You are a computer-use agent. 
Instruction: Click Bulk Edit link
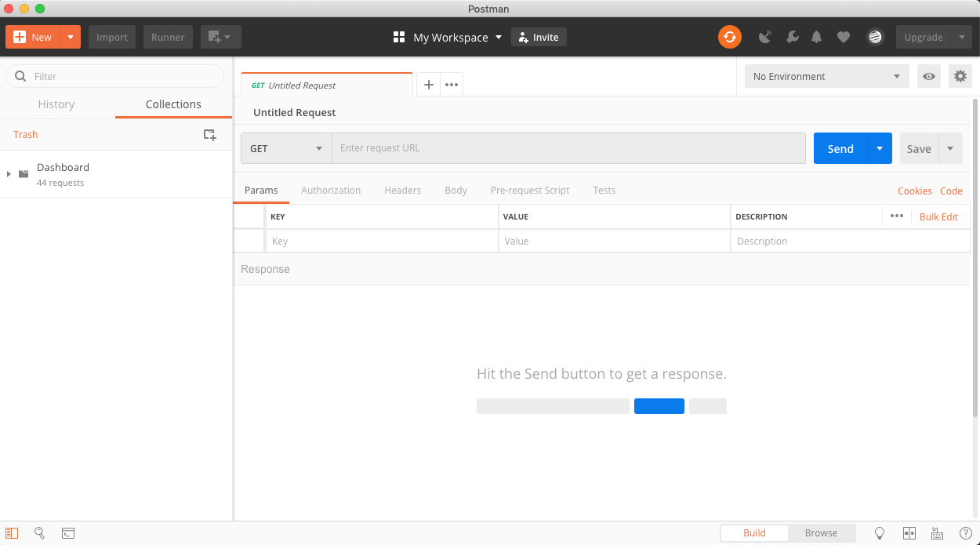pyautogui.click(x=938, y=217)
